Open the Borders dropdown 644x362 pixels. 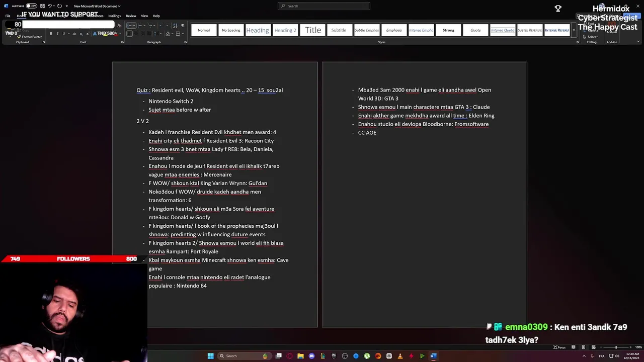click(183, 34)
